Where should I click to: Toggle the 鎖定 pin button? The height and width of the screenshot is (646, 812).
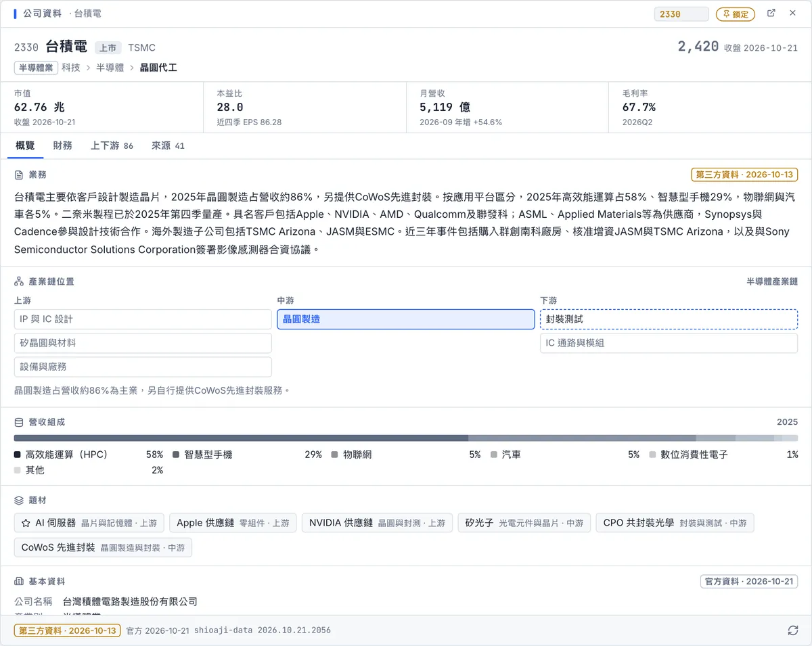pos(736,14)
